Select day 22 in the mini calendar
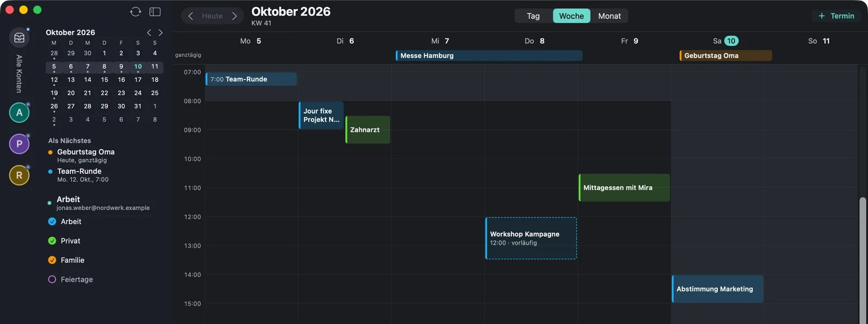This screenshot has height=324, width=868. pos(104,93)
